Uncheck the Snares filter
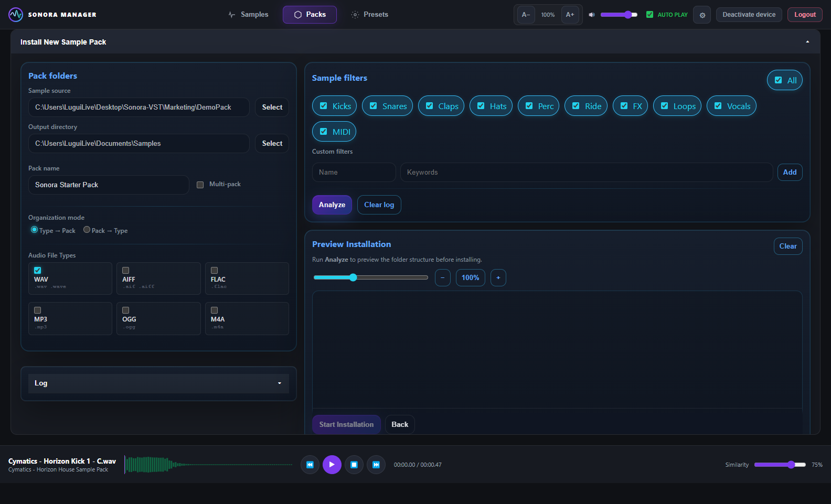This screenshot has height=504, width=831. click(374, 106)
